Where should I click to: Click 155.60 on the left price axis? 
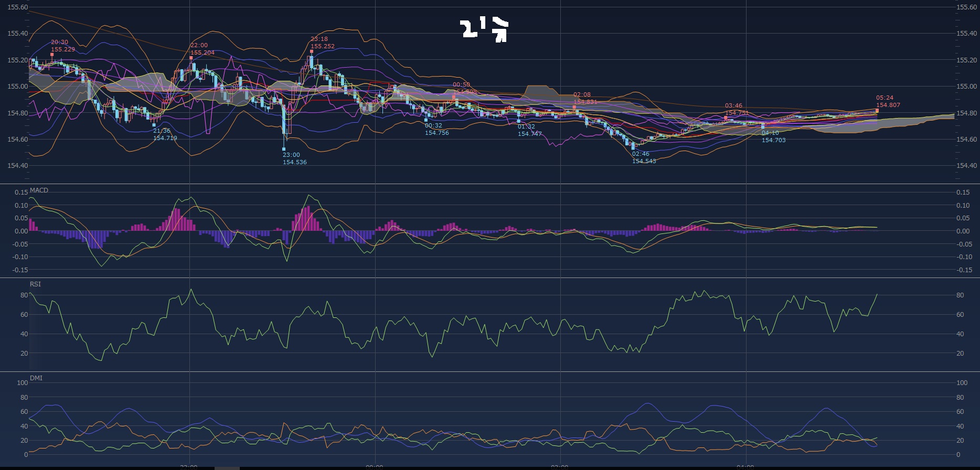pos(18,7)
